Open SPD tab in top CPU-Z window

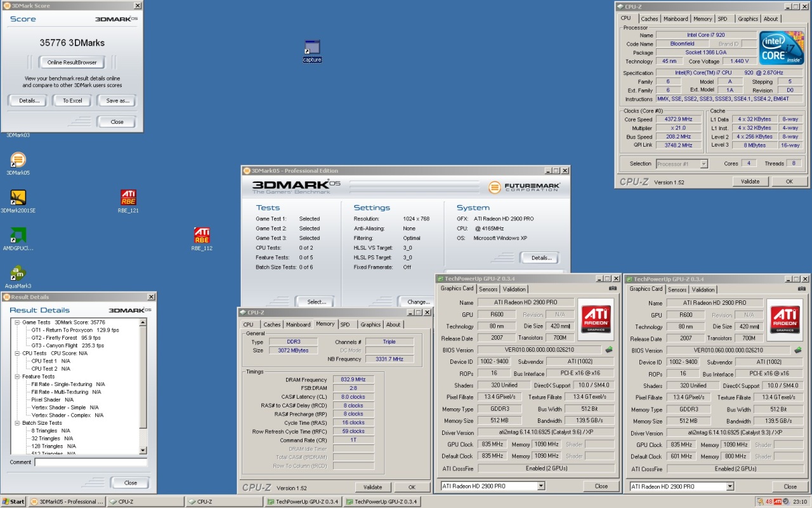723,19
